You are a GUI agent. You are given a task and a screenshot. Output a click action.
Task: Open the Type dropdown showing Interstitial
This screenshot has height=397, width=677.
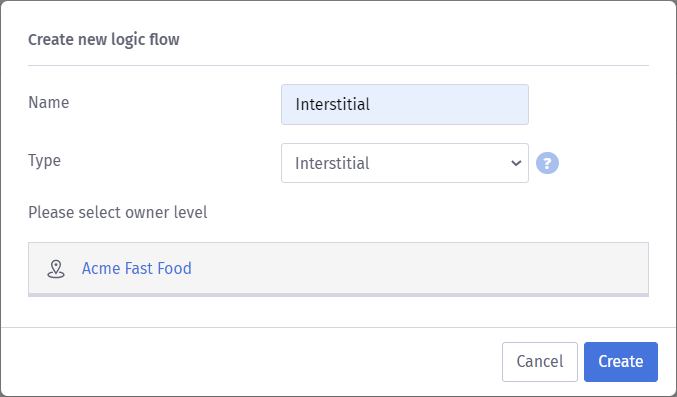pyautogui.click(x=405, y=163)
